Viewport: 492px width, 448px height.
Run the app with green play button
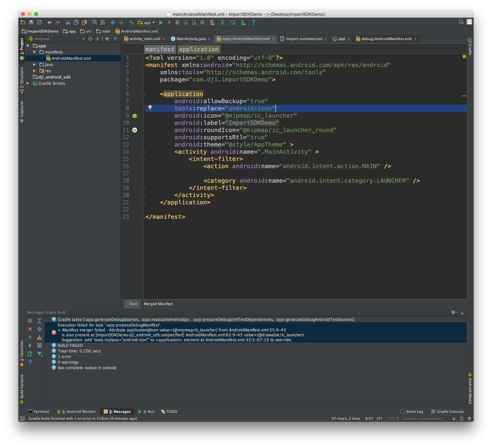[162, 22]
